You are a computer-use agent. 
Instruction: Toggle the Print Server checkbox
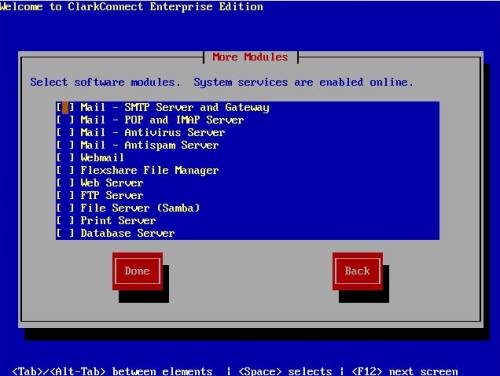(65, 221)
